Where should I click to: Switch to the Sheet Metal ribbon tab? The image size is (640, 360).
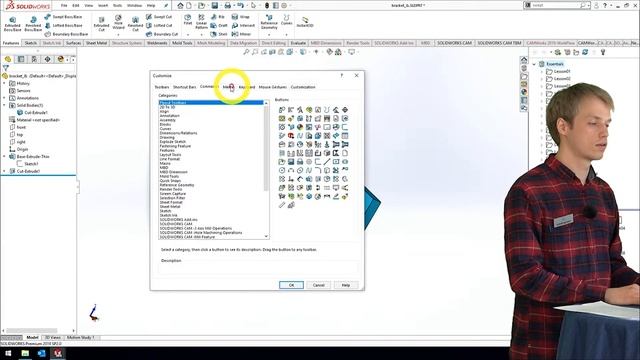pos(96,43)
